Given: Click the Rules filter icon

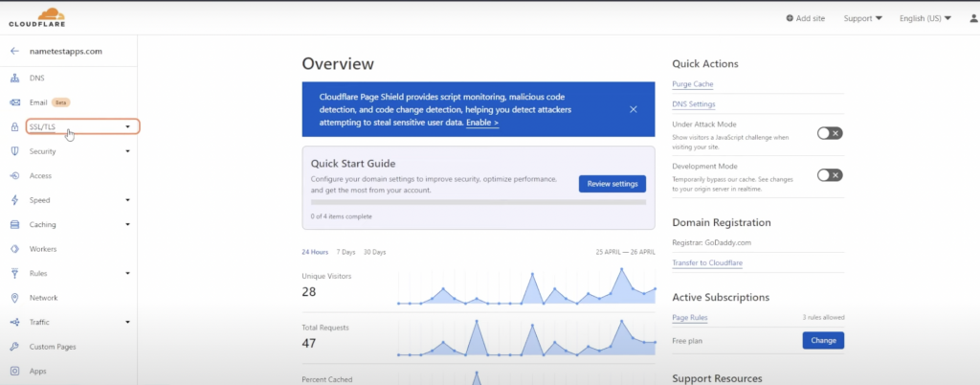Looking at the screenshot, I should tap(15, 273).
